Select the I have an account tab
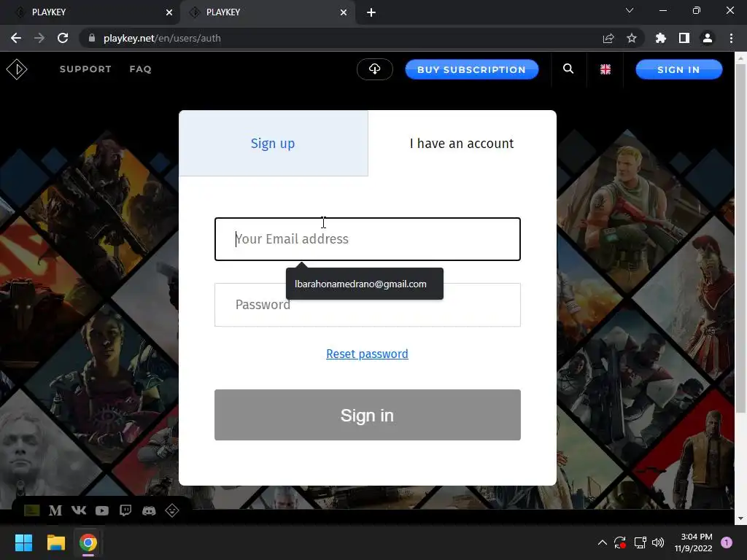 pos(462,144)
